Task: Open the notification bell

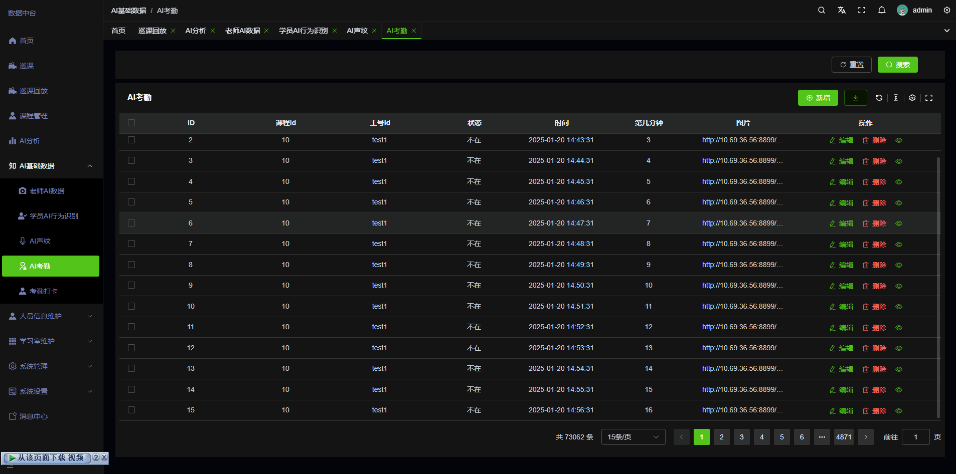Action: pos(881,10)
